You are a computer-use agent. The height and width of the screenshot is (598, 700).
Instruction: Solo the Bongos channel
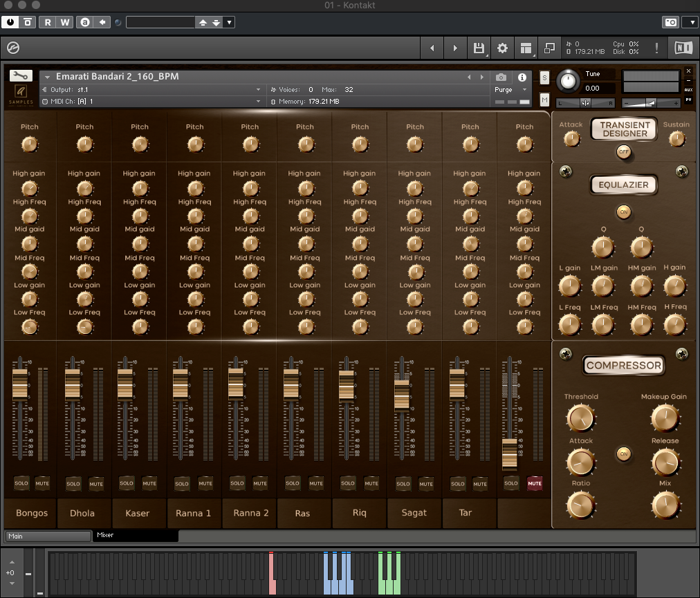pyautogui.click(x=21, y=483)
